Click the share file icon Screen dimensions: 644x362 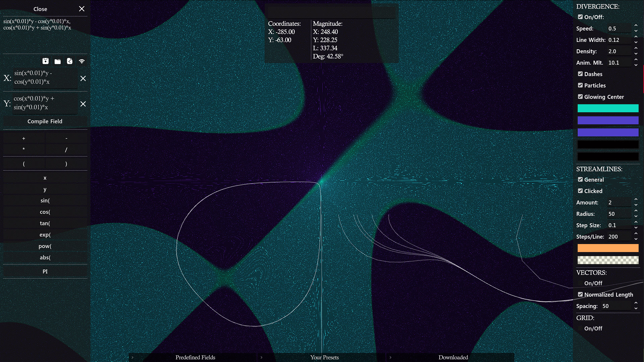tap(70, 61)
